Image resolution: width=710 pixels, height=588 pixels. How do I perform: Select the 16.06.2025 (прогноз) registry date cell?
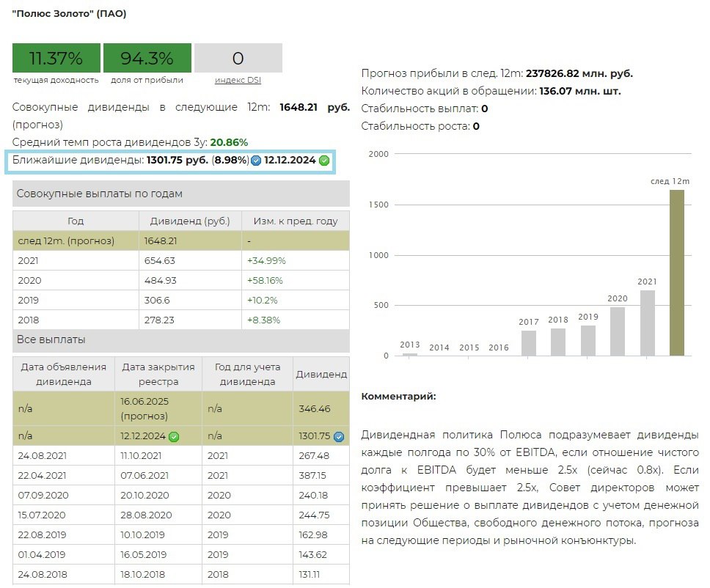(x=158, y=408)
